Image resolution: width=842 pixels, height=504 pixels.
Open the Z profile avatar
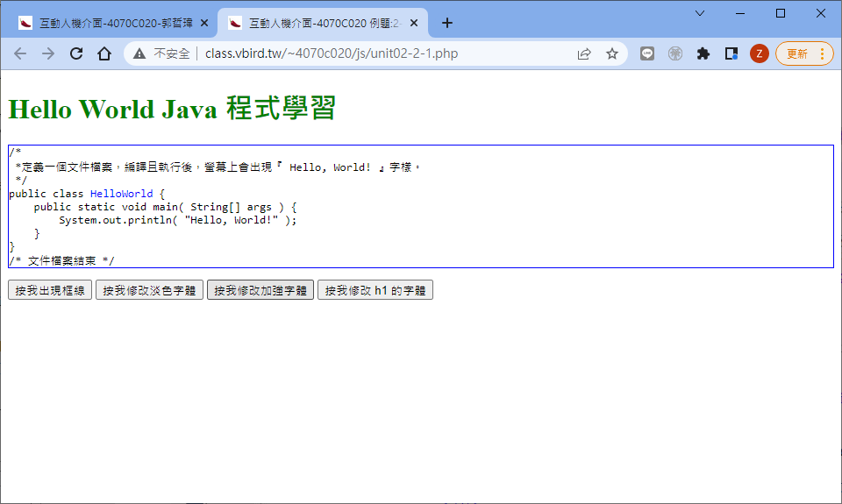click(x=759, y=53)
